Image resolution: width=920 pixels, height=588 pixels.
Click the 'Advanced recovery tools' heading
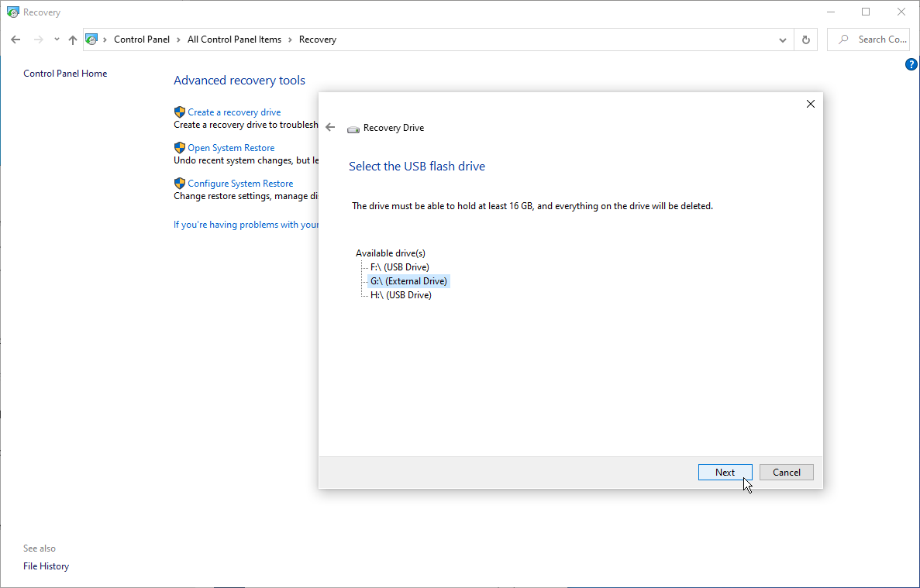(239, 81)
